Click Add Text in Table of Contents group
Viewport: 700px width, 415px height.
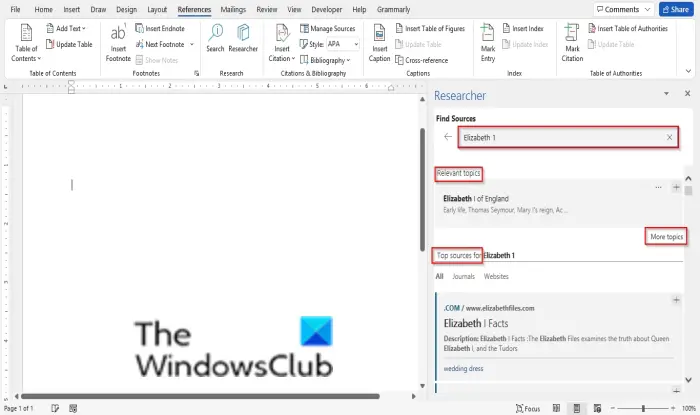pyautogui.click(x=66, y=29)
